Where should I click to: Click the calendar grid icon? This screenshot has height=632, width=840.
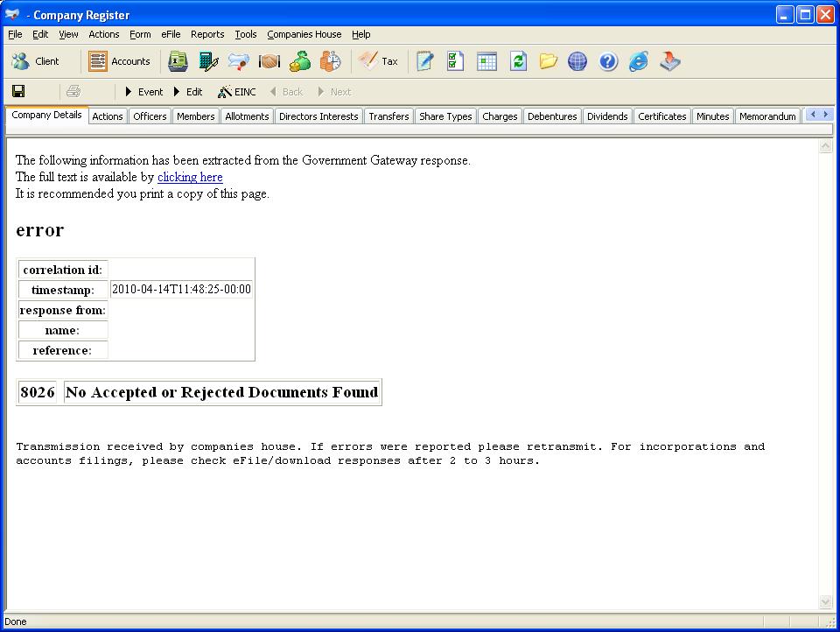click(486, 61)
